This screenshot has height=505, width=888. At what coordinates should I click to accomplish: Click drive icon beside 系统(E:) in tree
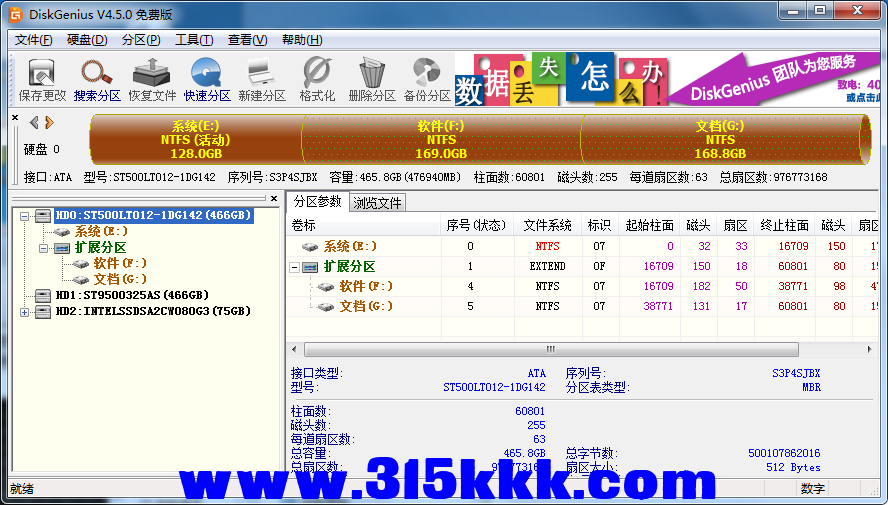(62, 232)
